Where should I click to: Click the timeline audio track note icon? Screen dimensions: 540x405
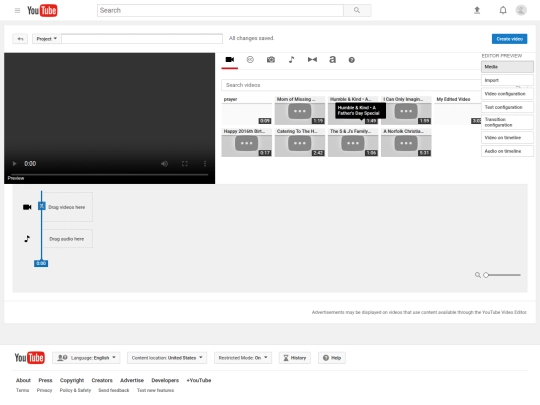pyautogui.click(x=27, y=239)
